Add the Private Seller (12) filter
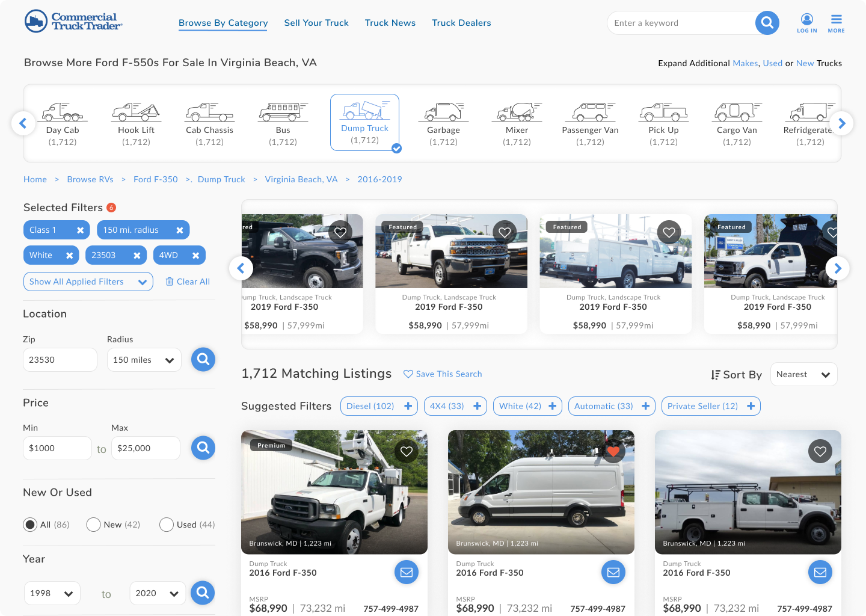This screenshot has width=866, height=616. point(711,406)
